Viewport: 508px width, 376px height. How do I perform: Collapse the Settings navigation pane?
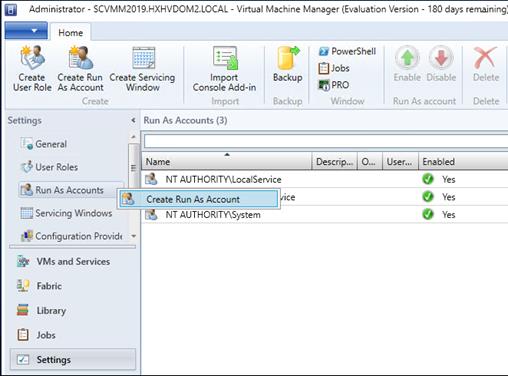[133, 120]
